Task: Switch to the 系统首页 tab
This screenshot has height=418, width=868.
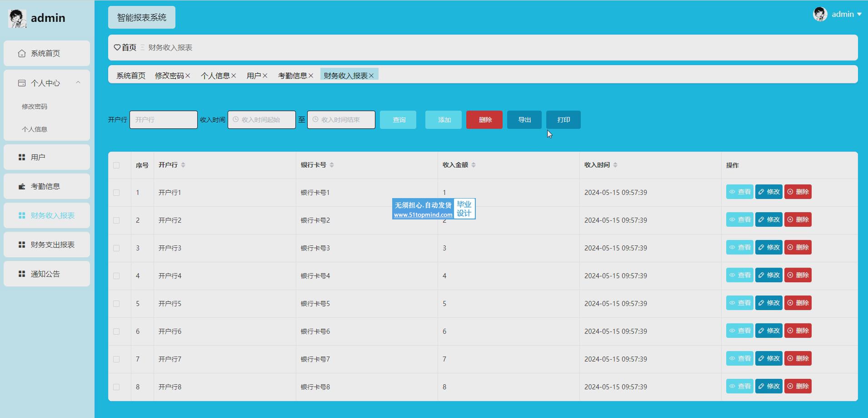Action: (131, 76)
